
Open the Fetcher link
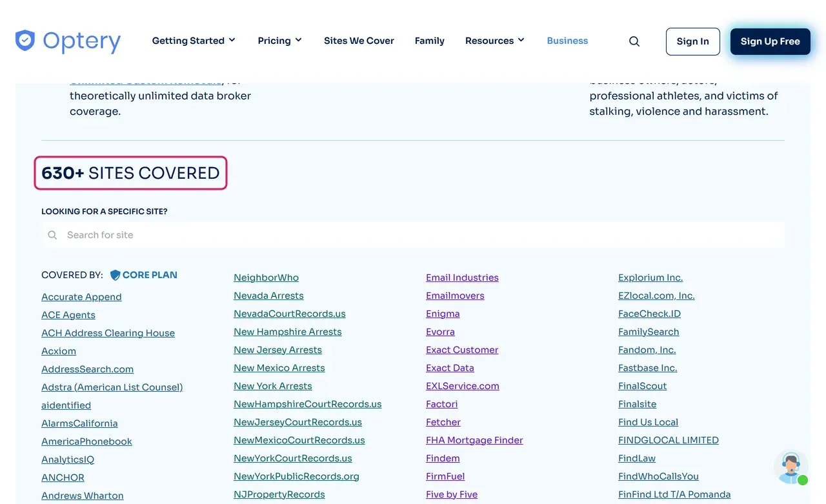443,422
